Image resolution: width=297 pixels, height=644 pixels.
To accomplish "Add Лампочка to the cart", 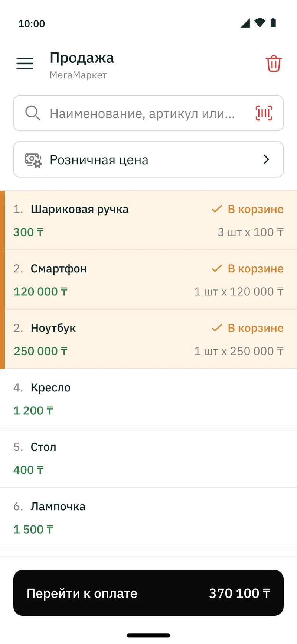I will tap(148, 518).
